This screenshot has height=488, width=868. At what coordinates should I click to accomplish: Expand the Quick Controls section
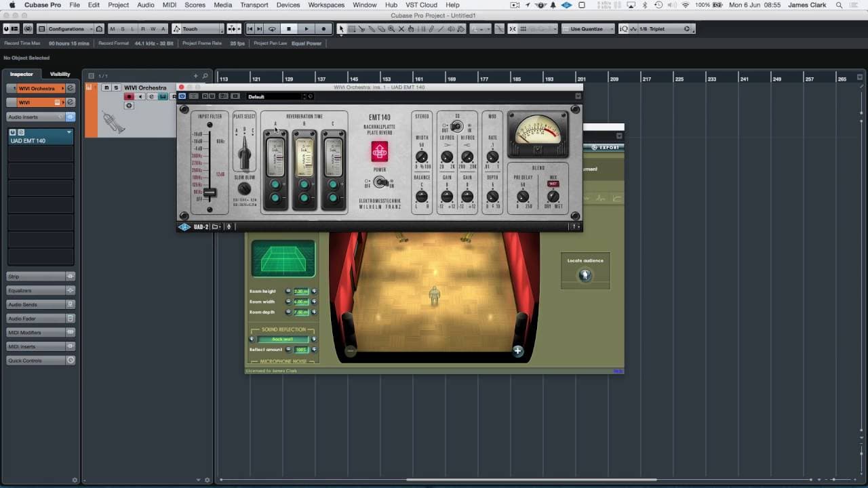tap(41, 361)
